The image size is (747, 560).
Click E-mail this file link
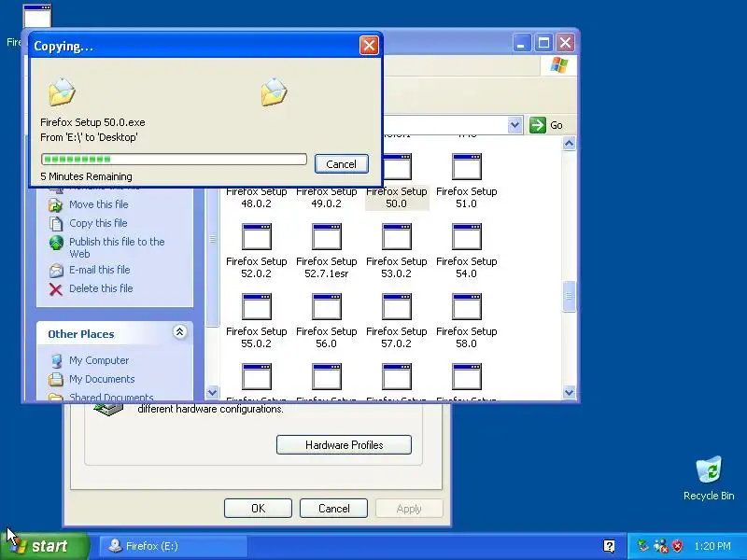[x=100, y=270]
